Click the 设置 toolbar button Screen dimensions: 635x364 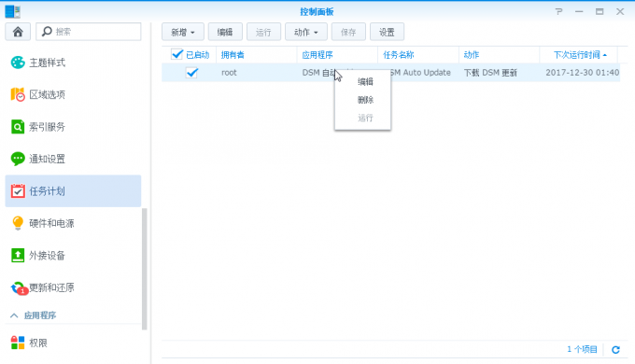[x=387, y=32]
